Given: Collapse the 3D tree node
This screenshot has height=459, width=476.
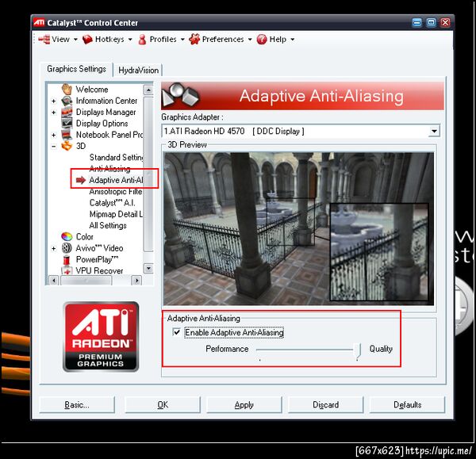Looking at the screenshot, I should 54,146.
